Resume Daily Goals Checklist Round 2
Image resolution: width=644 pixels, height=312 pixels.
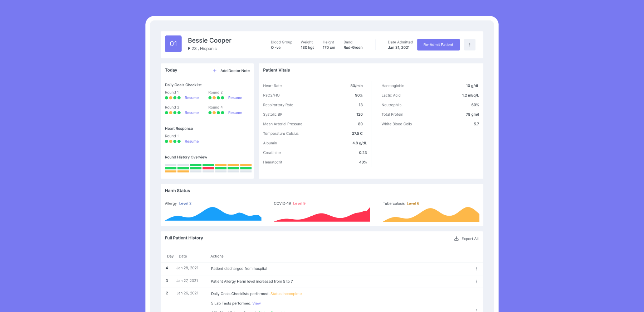pos(235,98)
